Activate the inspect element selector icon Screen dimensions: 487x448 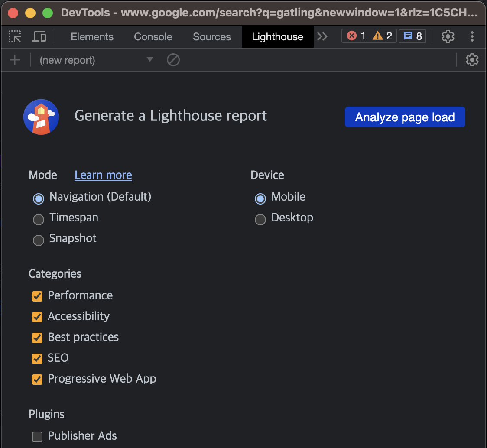[15, 37]
